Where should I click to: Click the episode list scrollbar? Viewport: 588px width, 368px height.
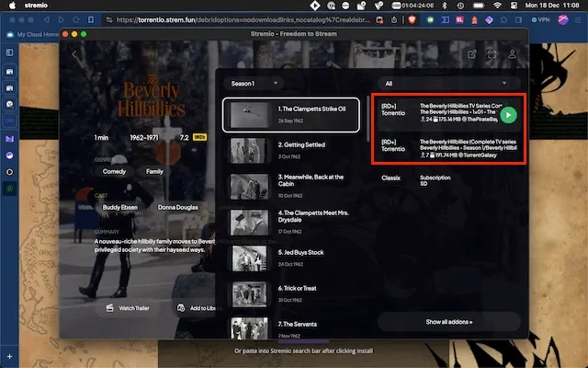click(x=368, y=121)
